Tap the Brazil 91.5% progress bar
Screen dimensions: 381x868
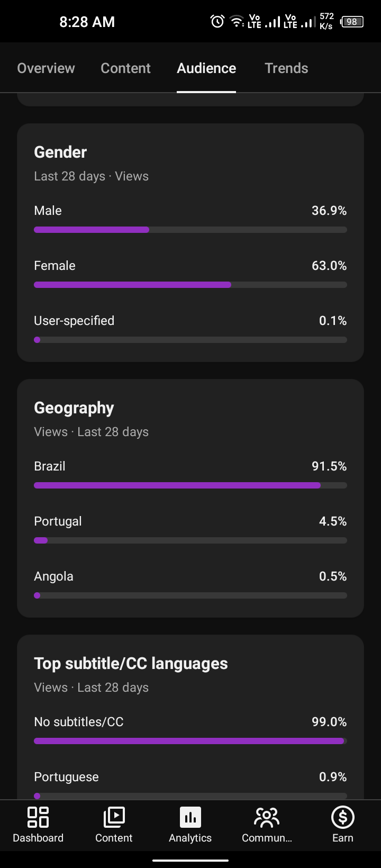(x=190, y=485)
